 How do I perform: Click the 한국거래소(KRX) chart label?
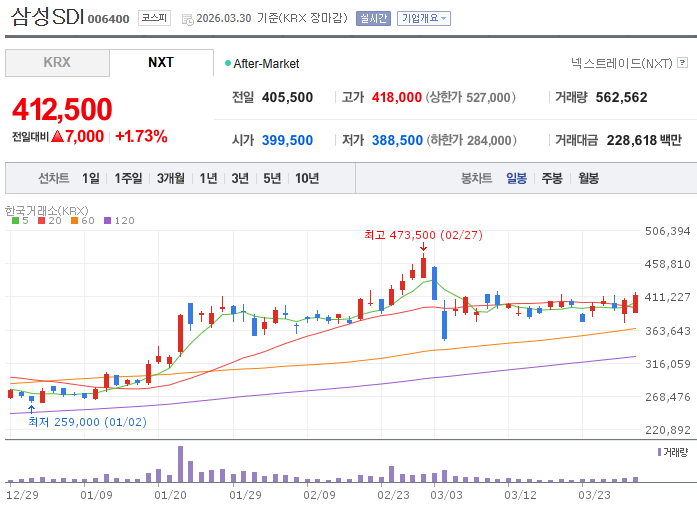[47, 210]
